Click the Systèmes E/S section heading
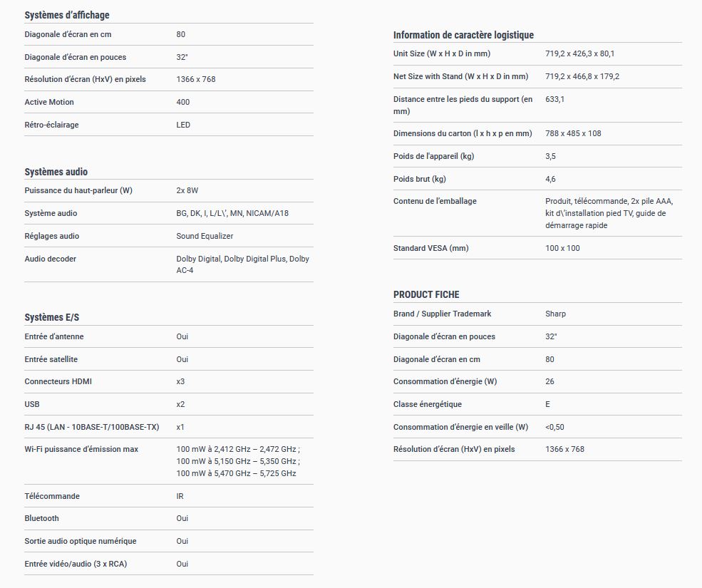 click(52, 317)
